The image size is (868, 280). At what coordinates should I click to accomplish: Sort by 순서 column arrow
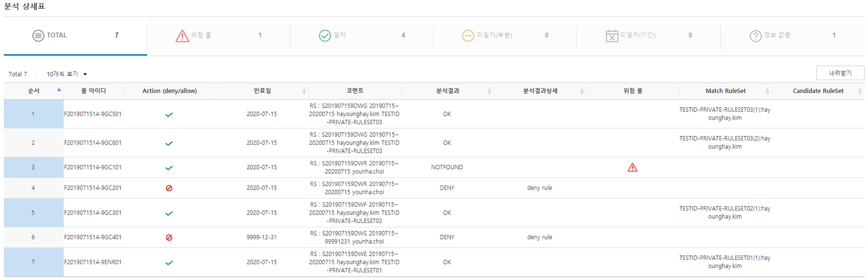(x=59, y=90)
